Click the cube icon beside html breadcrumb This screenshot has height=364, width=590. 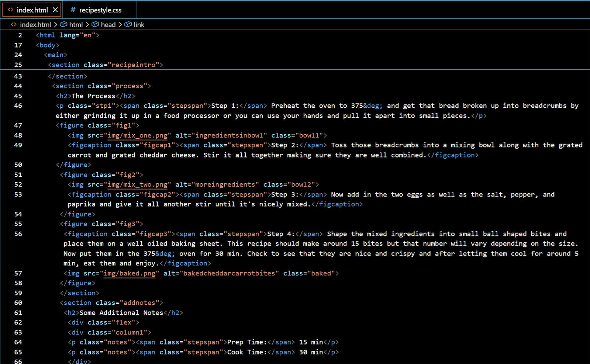click(63, 25)
